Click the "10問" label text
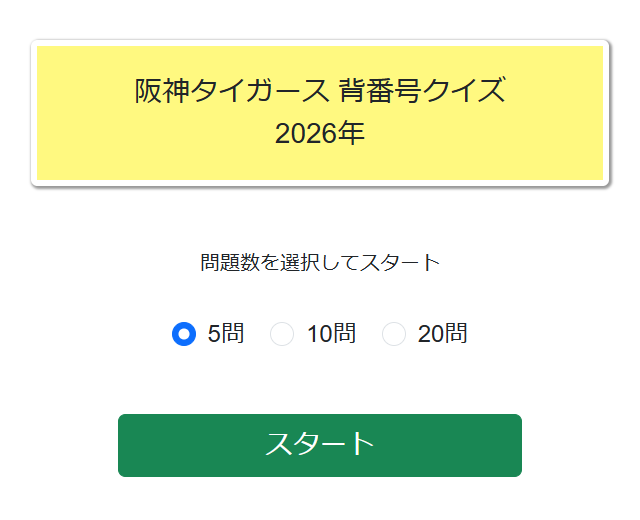The height and width of the screenshot is (520, 640). point(331,334)
